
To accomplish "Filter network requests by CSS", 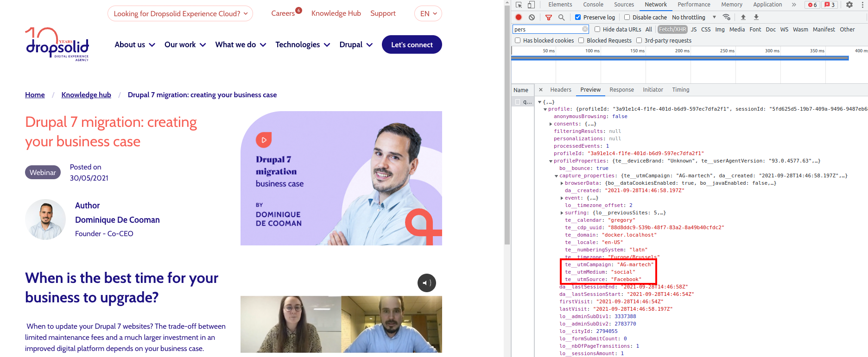I will (706, 29).
